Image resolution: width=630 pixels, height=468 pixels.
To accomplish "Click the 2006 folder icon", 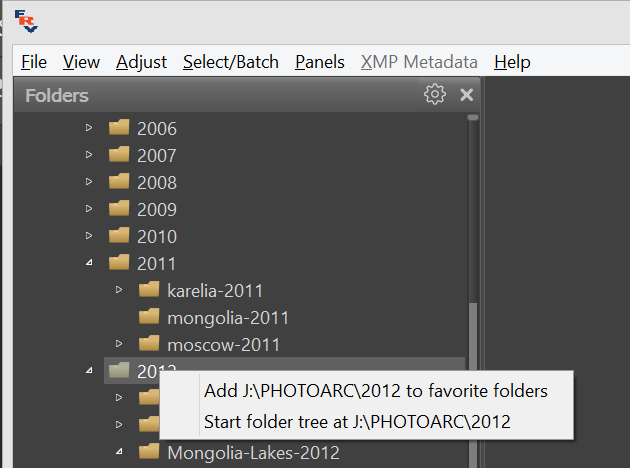I will point(120,128).
